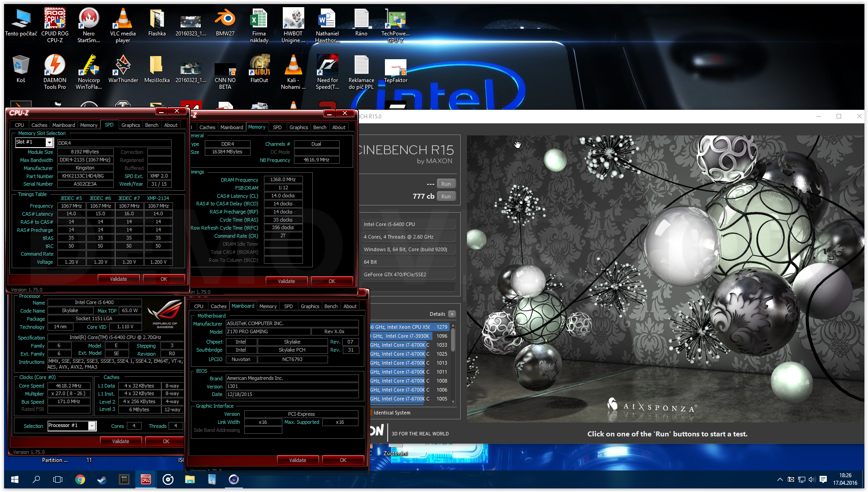Open the BMW27 Blender file icon

click(x=225, y=22)
